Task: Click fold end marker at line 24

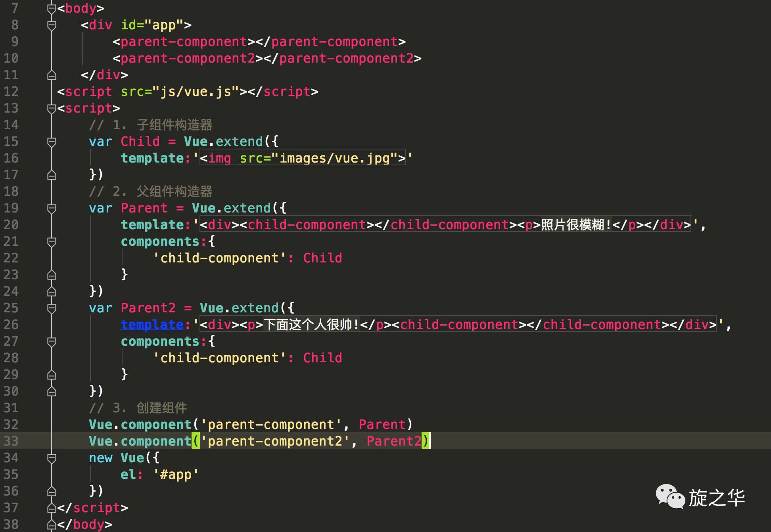Action: 52,291
